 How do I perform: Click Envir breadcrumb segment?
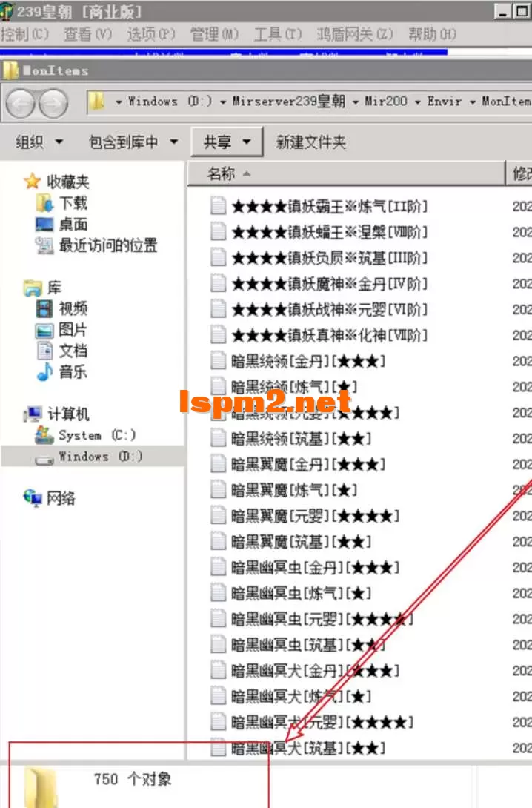[x=445, y=101]
